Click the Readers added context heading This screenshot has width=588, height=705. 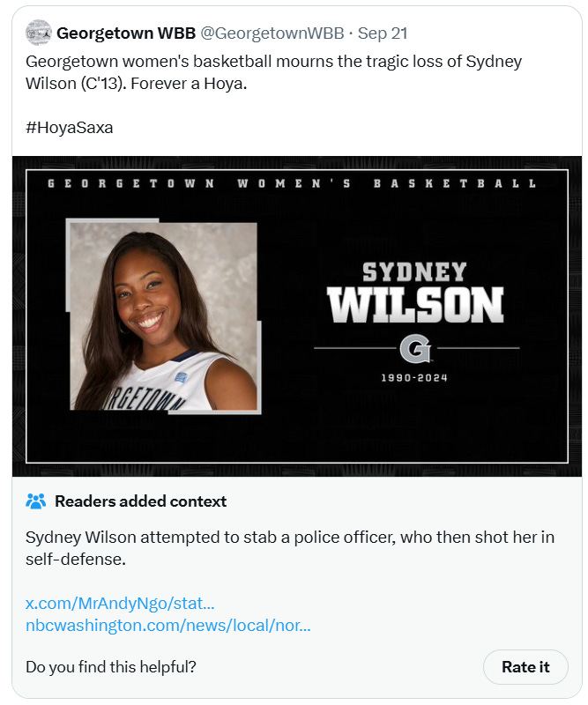pyautogui.click(x=141, y=501)
